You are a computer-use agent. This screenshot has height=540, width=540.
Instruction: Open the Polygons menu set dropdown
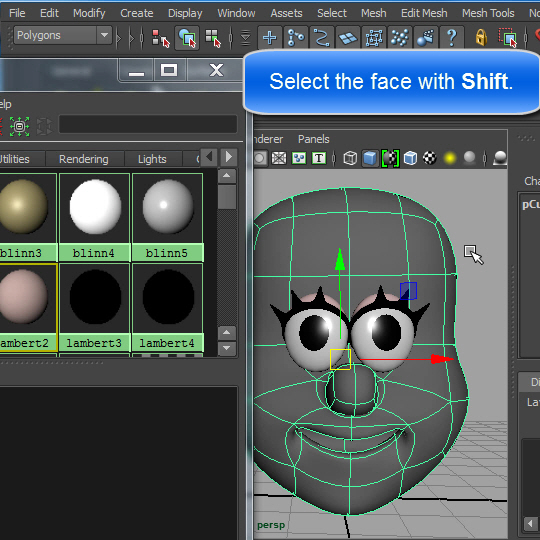[x=63, y=35]
